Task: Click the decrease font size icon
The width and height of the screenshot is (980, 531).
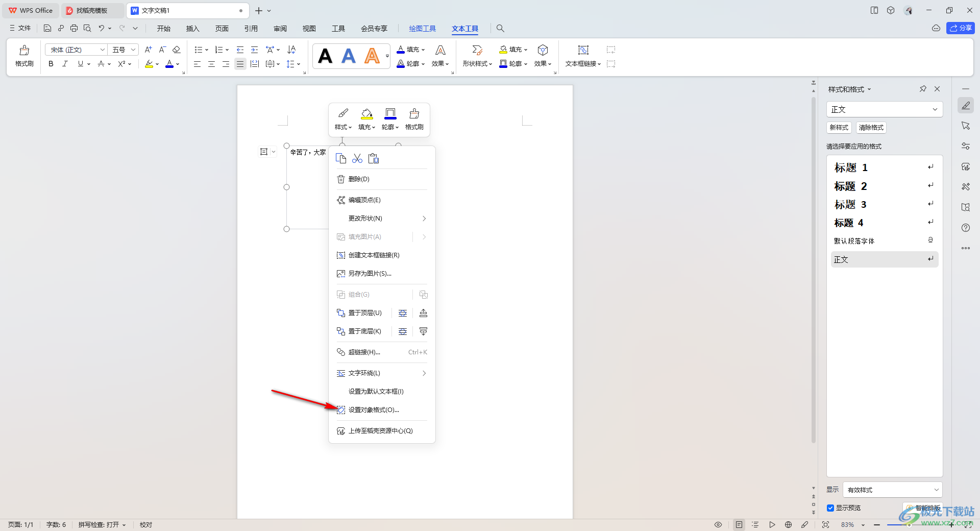Action: click(x=162, y=50)
